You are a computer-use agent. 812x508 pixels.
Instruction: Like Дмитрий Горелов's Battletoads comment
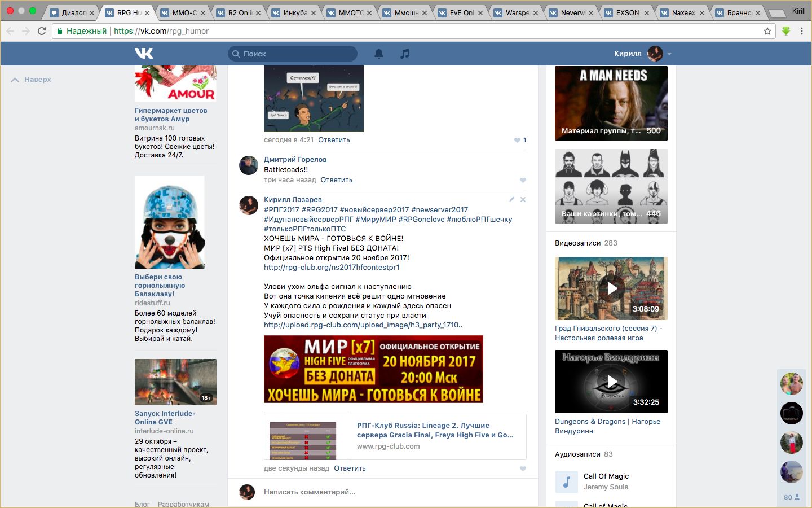523,180
